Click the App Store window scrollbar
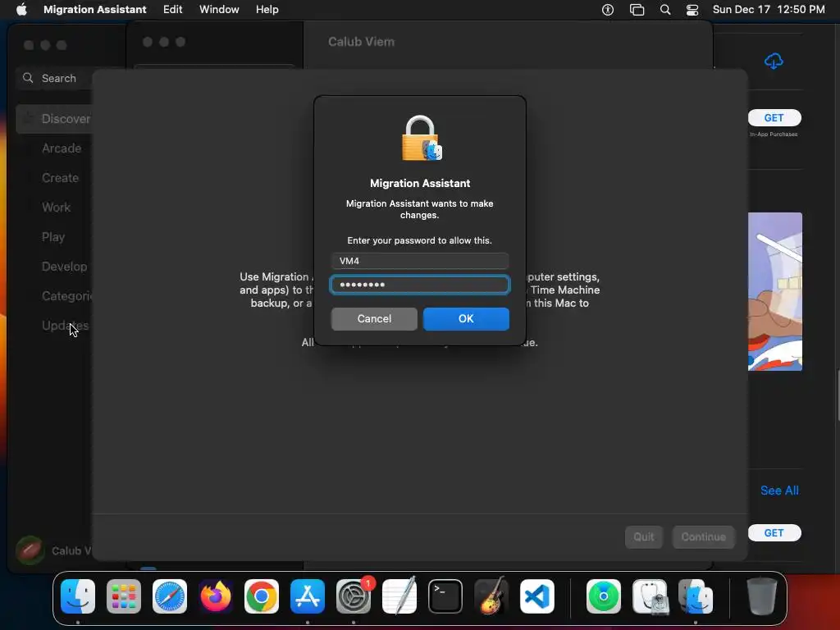This screenshot has width=840, height=630. pos(838,395)
